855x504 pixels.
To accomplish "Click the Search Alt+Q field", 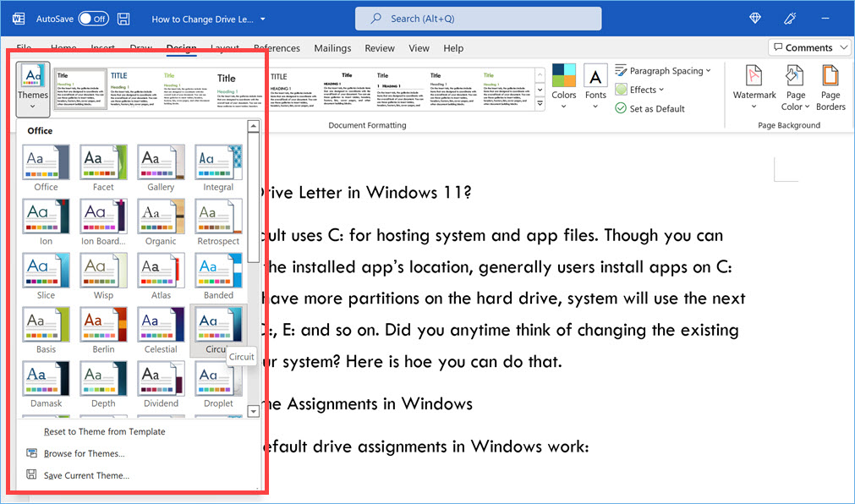I will coord(478,19).
